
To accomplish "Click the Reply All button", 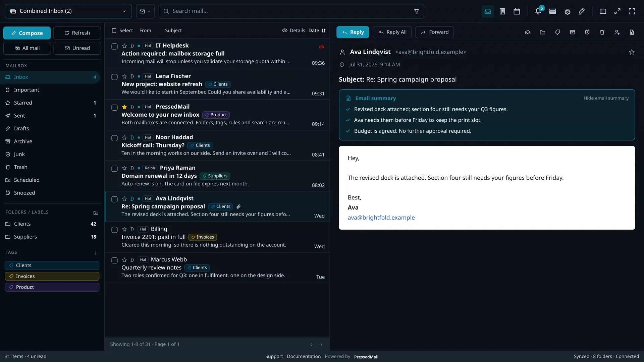I will pos(392,32).
